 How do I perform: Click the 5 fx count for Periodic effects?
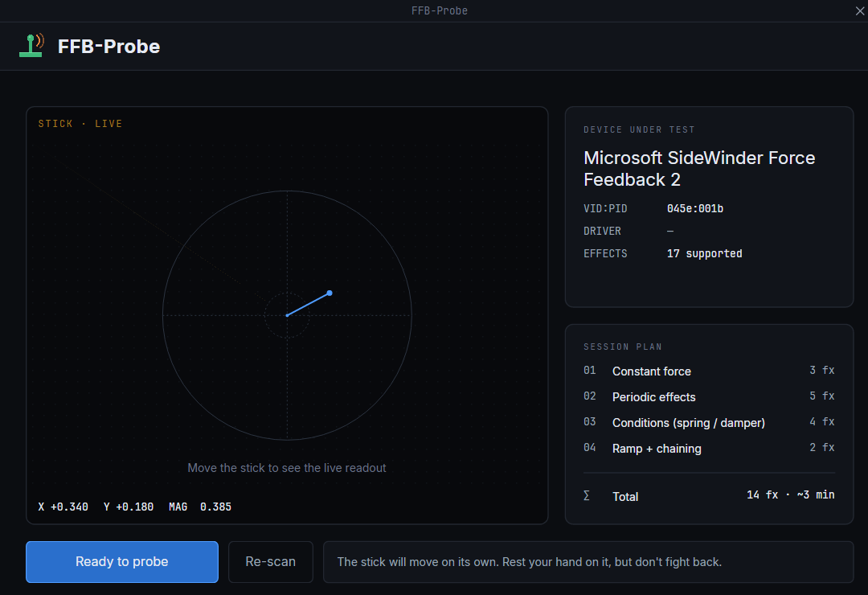[x=821, y=396]
